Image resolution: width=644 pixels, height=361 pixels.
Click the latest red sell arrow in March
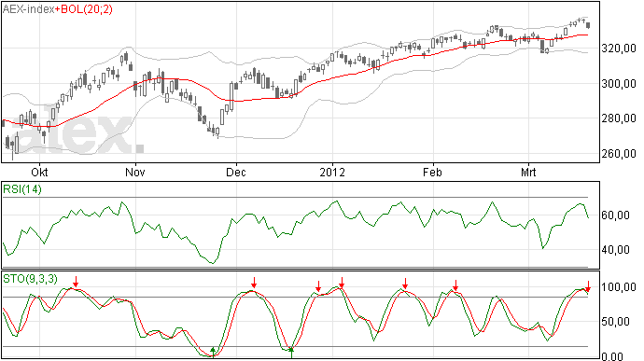click(588, 286)
